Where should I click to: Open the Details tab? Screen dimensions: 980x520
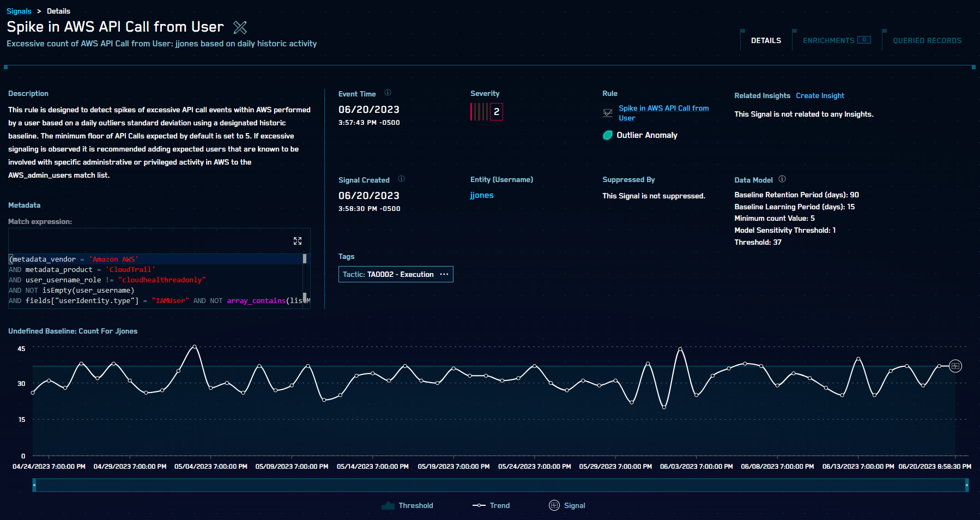pyautogui.click(x=766, y=40)
